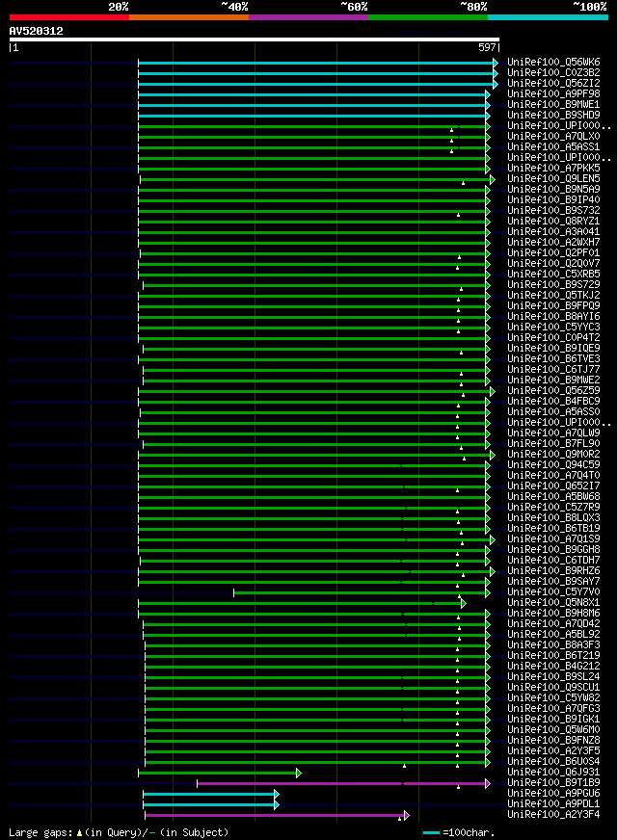The height and width of the screenshot is (840, 617).
Task: Click the UniRef100_Q2PF01 label
Action: [553, 252]
